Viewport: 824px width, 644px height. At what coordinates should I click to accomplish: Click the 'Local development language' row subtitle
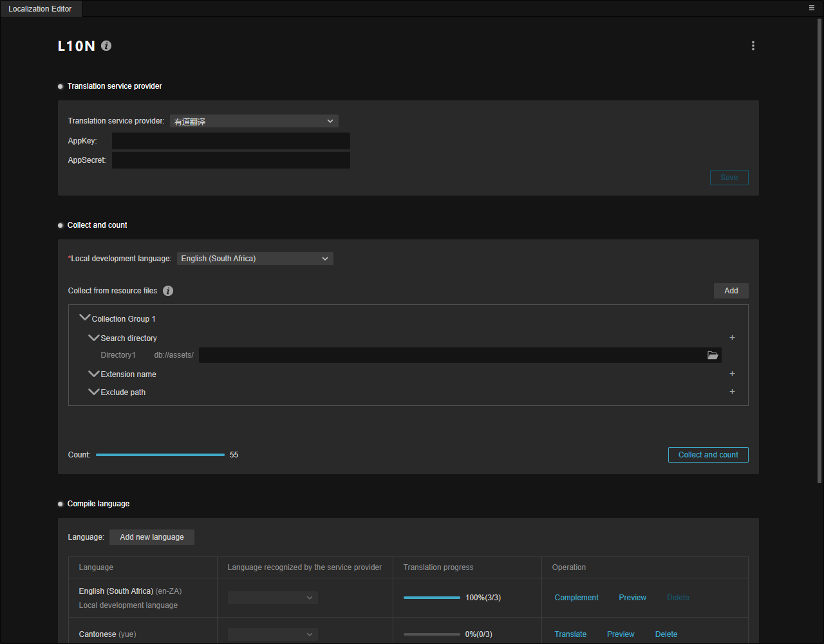(128, 605)
